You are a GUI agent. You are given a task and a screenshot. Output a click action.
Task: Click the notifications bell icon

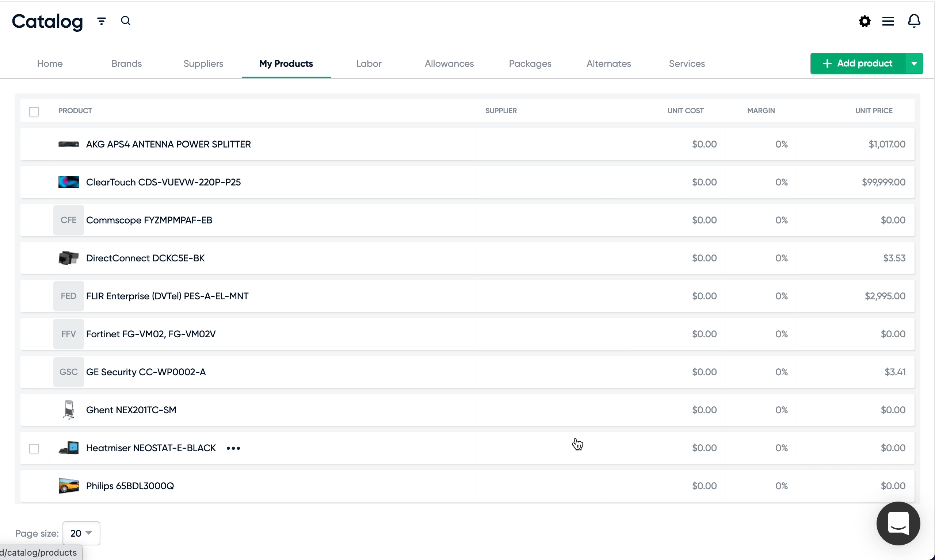point(914,21)
